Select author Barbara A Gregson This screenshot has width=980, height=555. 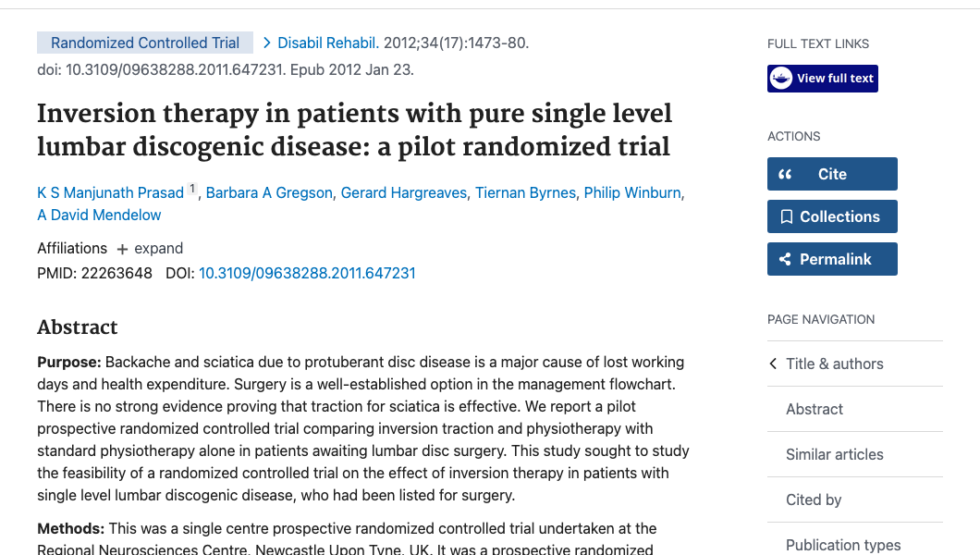click(x=269, y=192)
